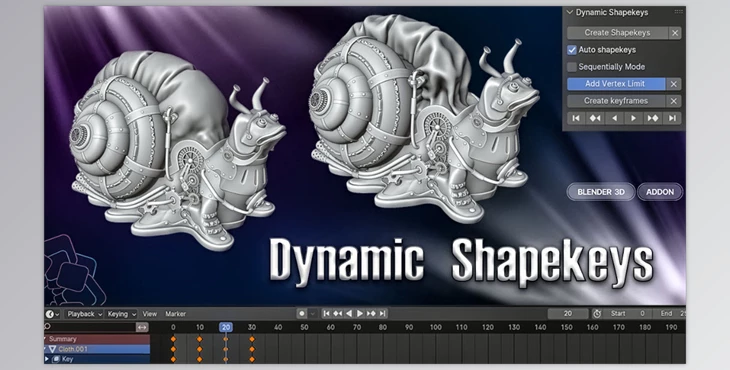The image size is (730, 370).
Task: Open the Keying dropdown in timeline
Action: pyautogui.click(x=121, y=314)
